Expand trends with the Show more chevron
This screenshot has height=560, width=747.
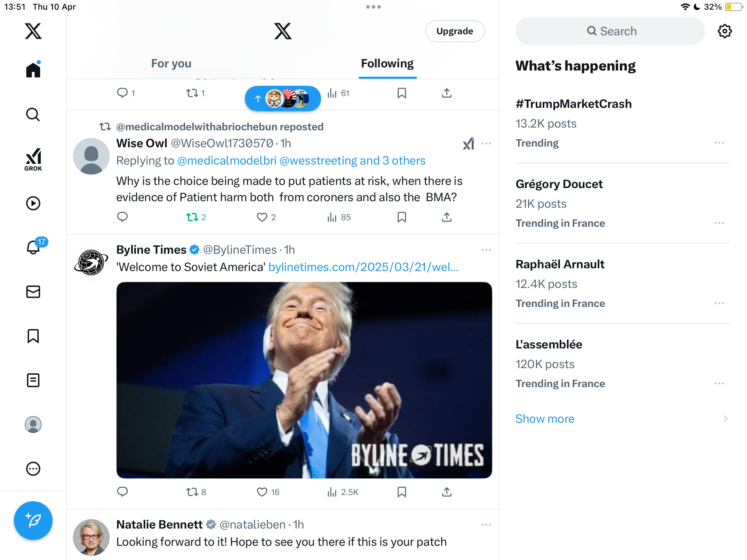point(726,419)
